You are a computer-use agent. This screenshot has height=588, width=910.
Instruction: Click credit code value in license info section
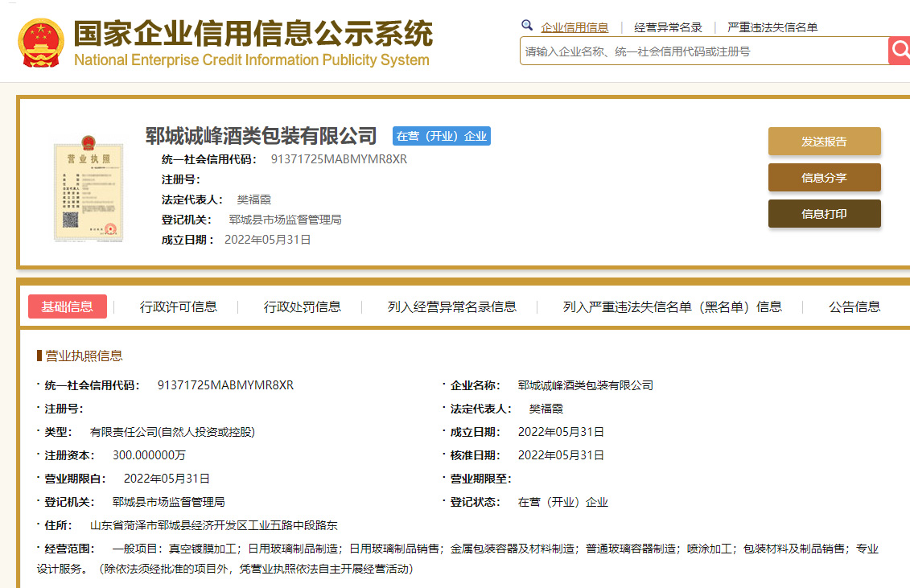coord(226,385)
